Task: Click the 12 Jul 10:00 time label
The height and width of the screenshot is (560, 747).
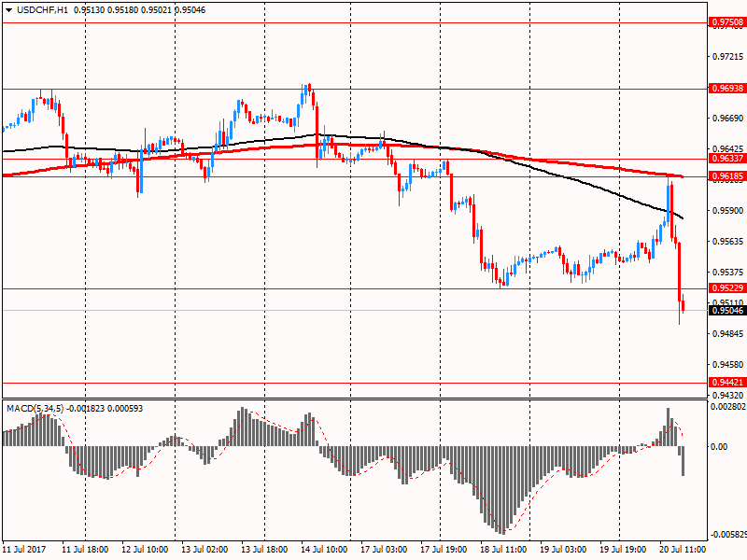Action: coord(145,550)
